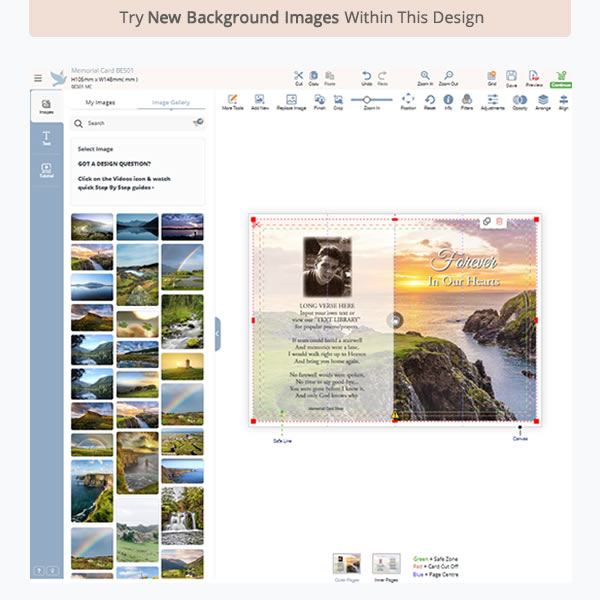Toggle the Grid display
This screenshot has width=600, height=600.
pos(491,76)
